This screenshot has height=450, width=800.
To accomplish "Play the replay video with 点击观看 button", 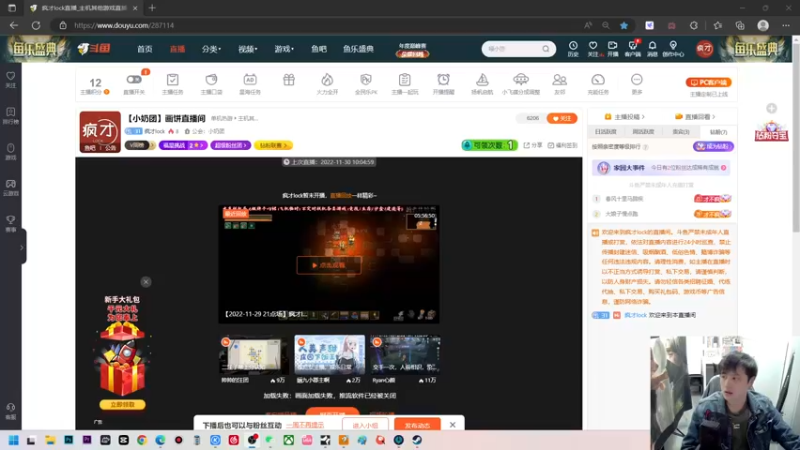I will (329, 265).
